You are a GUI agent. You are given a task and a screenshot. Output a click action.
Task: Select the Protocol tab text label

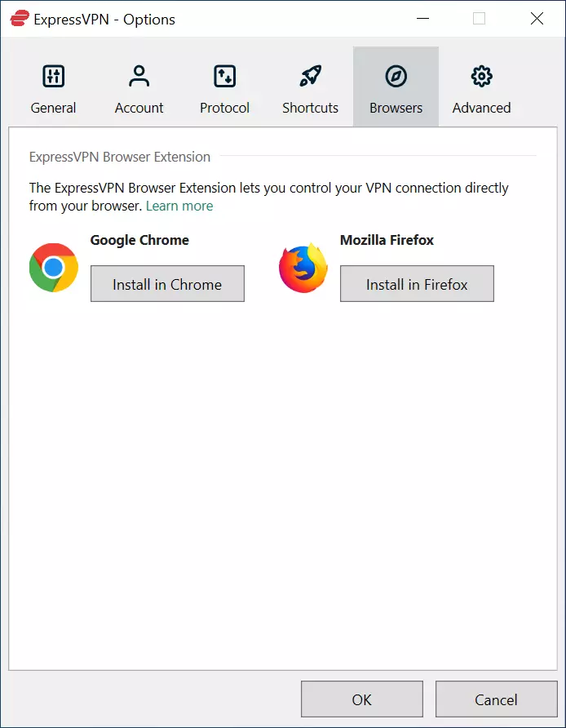pos(224,108)
